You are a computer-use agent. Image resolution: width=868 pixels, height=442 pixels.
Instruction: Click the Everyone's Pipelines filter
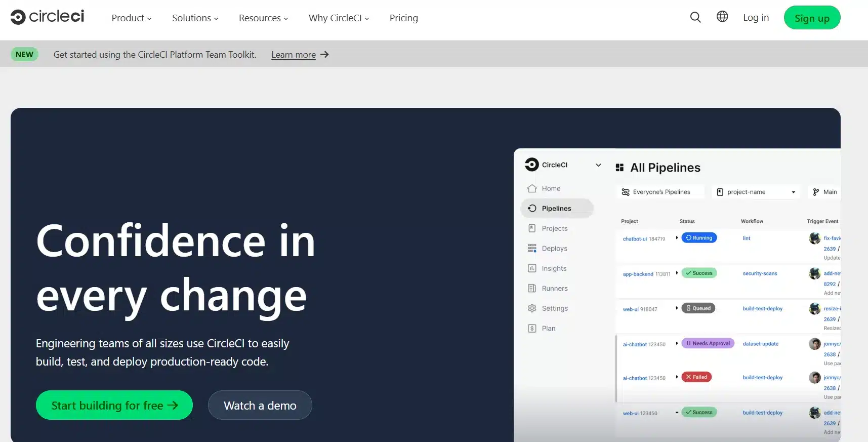click(x=660, y=192)
